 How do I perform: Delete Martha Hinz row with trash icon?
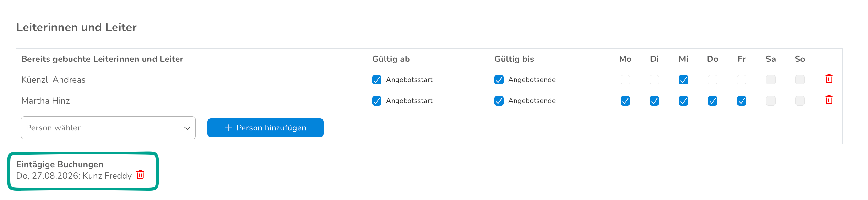click(x=829, y=100)
